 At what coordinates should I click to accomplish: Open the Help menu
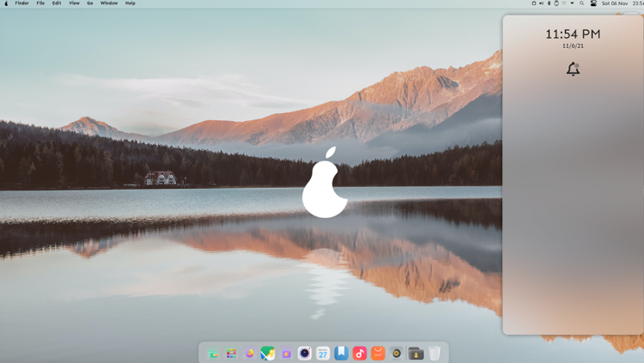click(x=131, y=3)
